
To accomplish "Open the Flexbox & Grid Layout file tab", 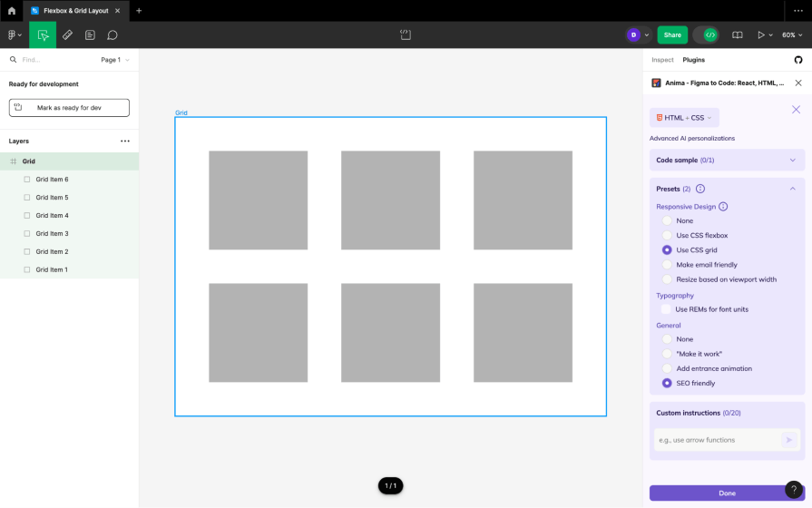I will (x=75, y=10).
